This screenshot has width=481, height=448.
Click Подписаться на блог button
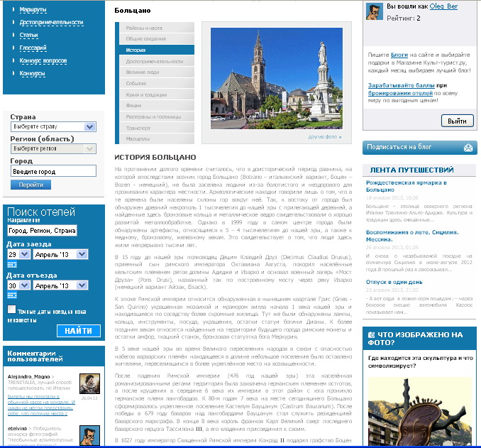(x=420, y=148)
